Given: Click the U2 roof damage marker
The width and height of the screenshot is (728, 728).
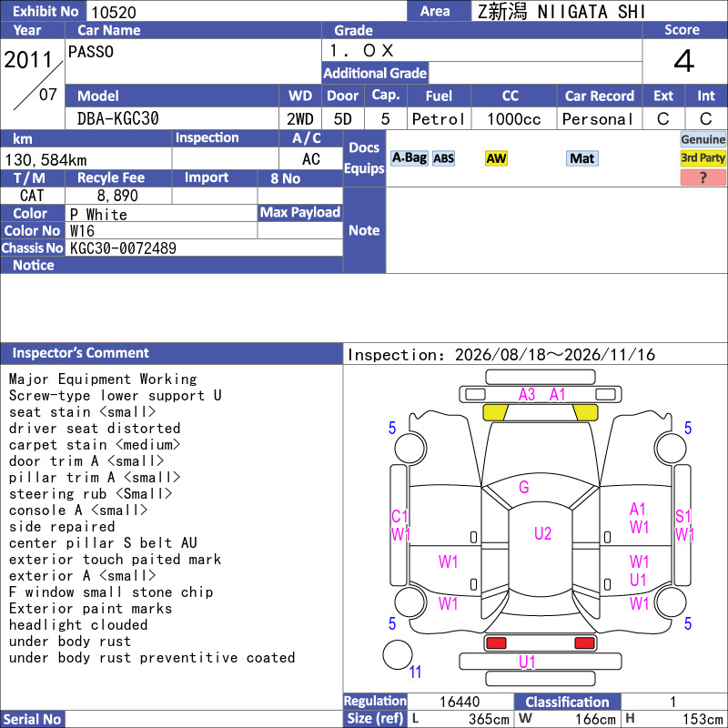Looking at the screenshot, I should point(542,533).
